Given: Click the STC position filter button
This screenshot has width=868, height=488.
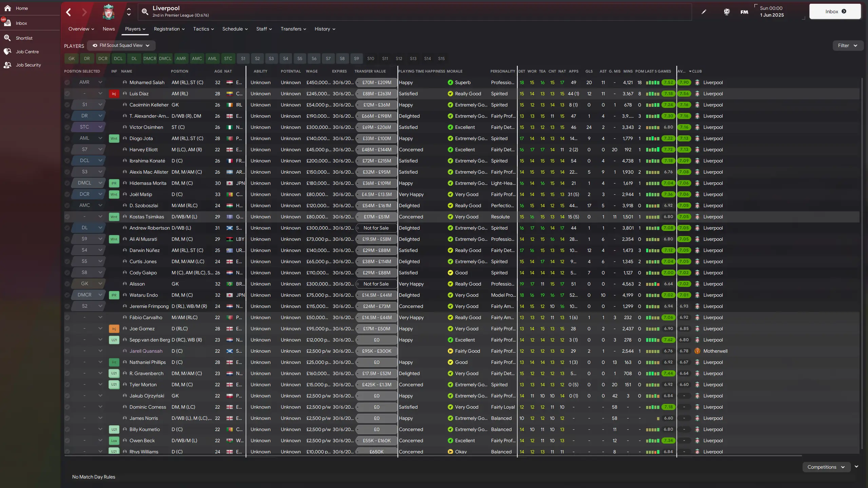Looking at the screenshot, I should [x=228, y=58].
